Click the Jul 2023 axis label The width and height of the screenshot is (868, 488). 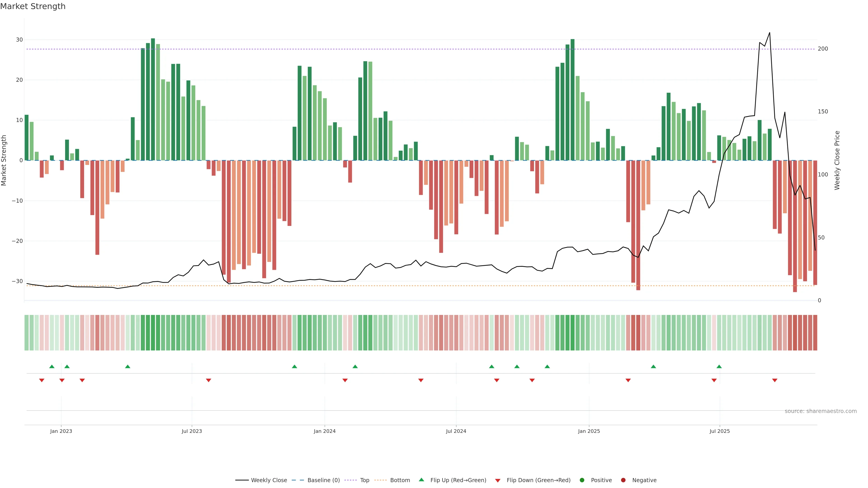[x=192, y=432]
